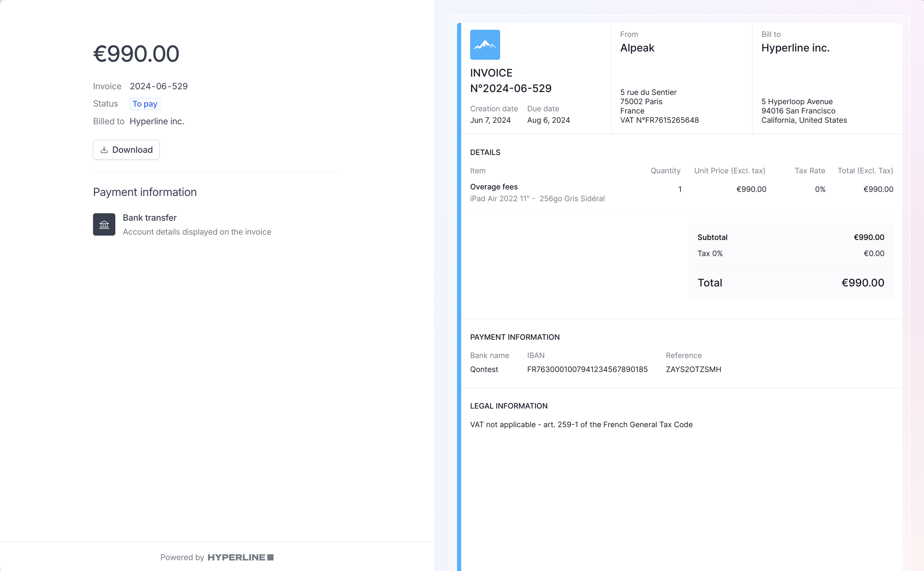The image size is (924, 571).
Task: Select the €990.00 amount heading
Action: [136, 53]
